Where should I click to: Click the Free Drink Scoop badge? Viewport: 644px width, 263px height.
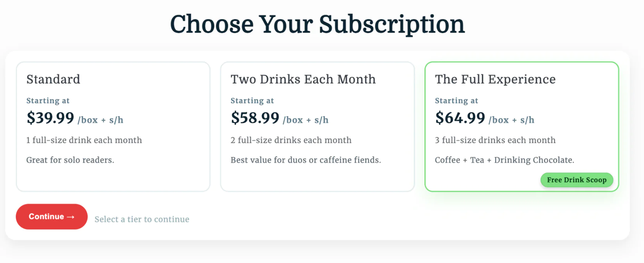pos(577,180)
